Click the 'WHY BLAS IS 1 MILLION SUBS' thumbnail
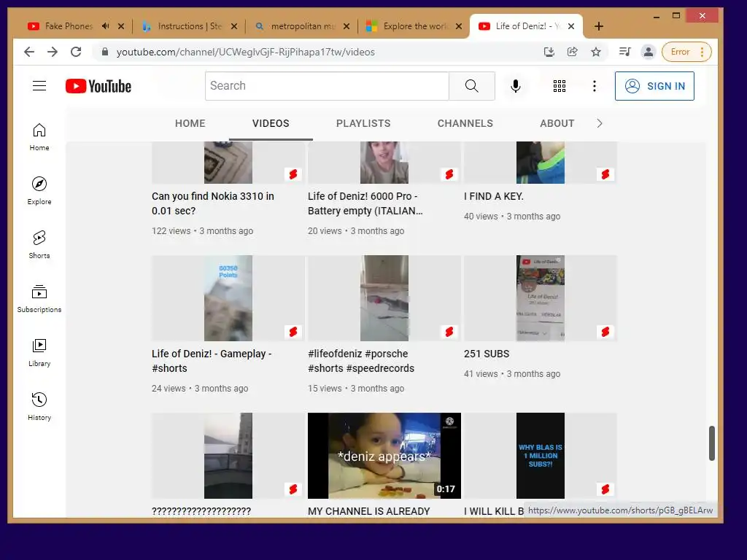 click(x=541, y=456)
